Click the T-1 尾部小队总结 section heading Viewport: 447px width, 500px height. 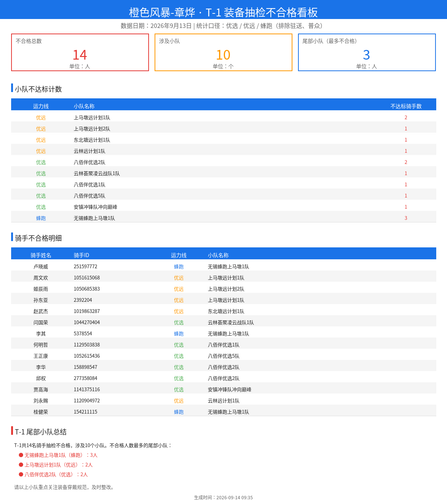[41, 432]
